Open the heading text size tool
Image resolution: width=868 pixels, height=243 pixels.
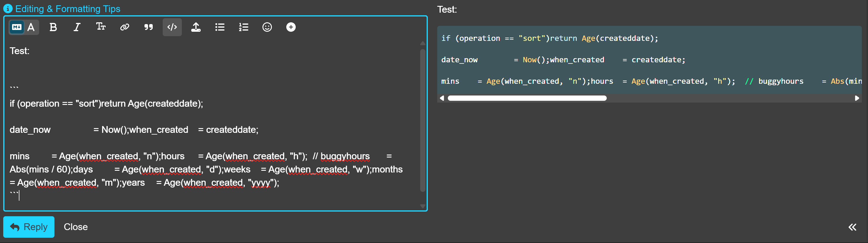pyautogui.click(x=101, y=27)
